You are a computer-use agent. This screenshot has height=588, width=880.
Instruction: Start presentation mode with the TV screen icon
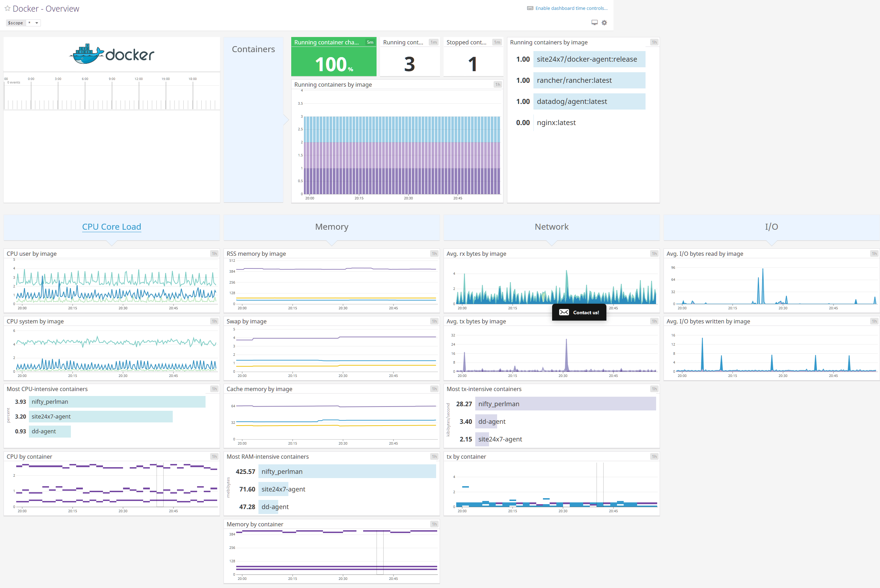(594, 23)
